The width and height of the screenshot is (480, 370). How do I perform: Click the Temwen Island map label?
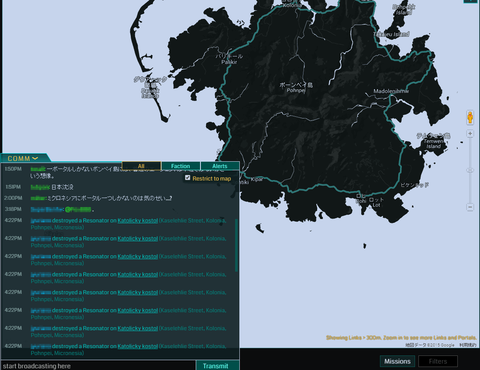pos(434,144)
